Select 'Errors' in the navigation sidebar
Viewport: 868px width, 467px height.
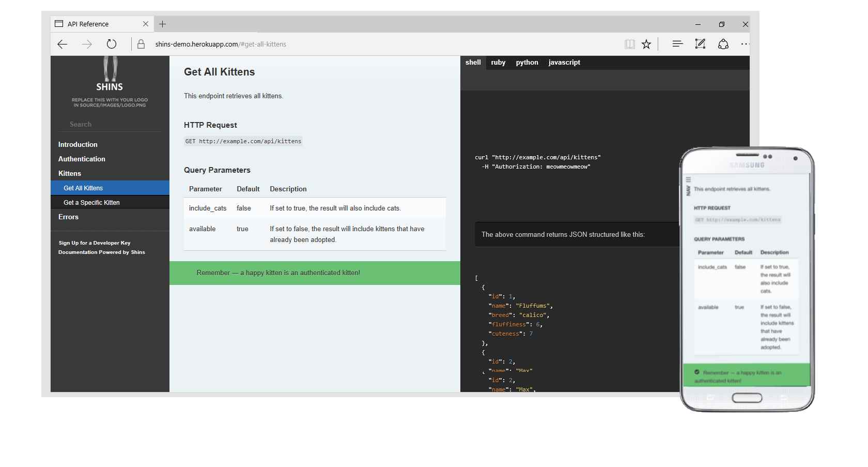(x=68, y=217)
